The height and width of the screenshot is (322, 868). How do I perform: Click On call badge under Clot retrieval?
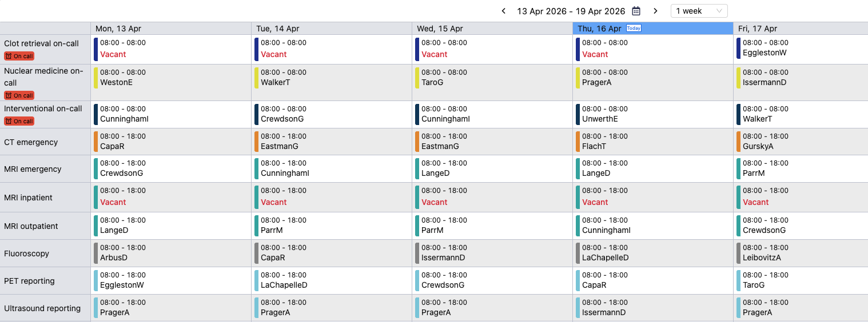(x=19, y=56)
